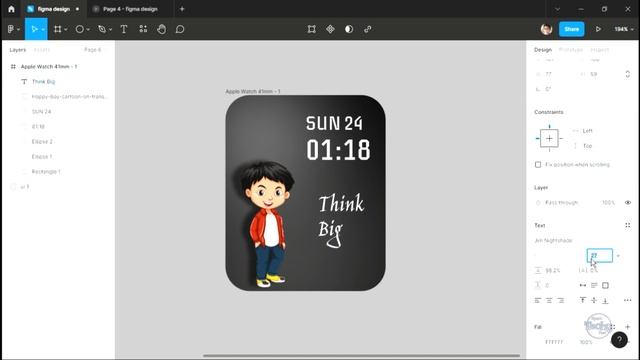Set text auto height resizing
640x360 pixels.
coord(594,285)
